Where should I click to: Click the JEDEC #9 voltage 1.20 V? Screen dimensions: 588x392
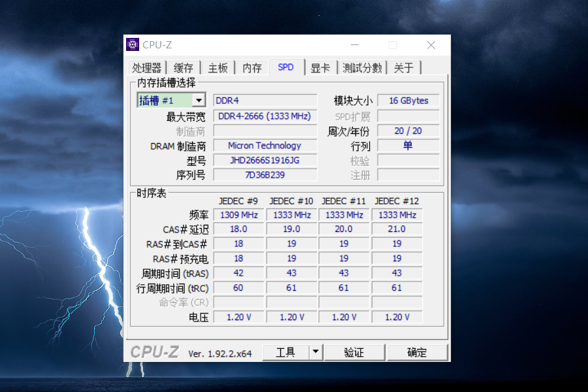point(238,317)
